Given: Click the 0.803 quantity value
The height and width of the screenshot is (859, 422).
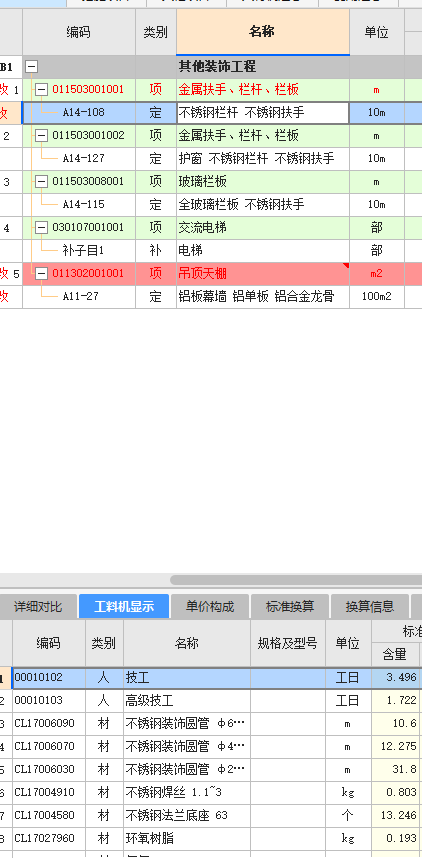Looking at the screenshot, I should (x=401, y=793).
